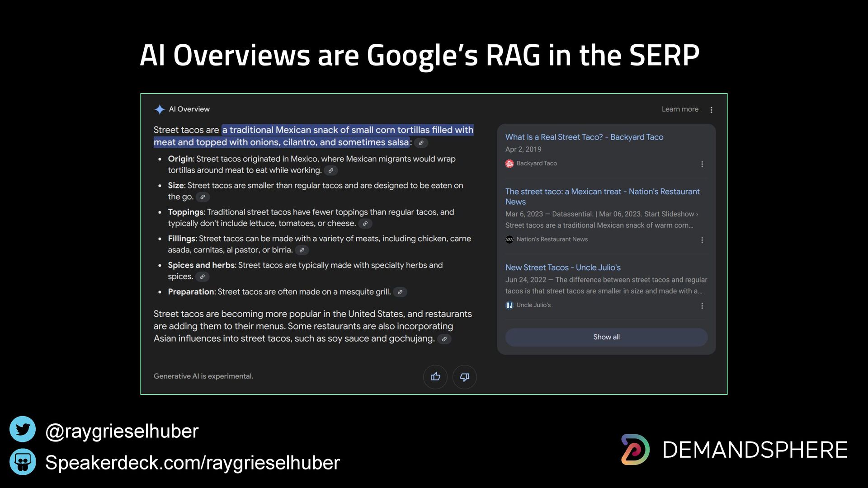This screenshot has height=488, width=868.
Task: Open the AI Overview three-dot menu
Action: click(711, 110)
